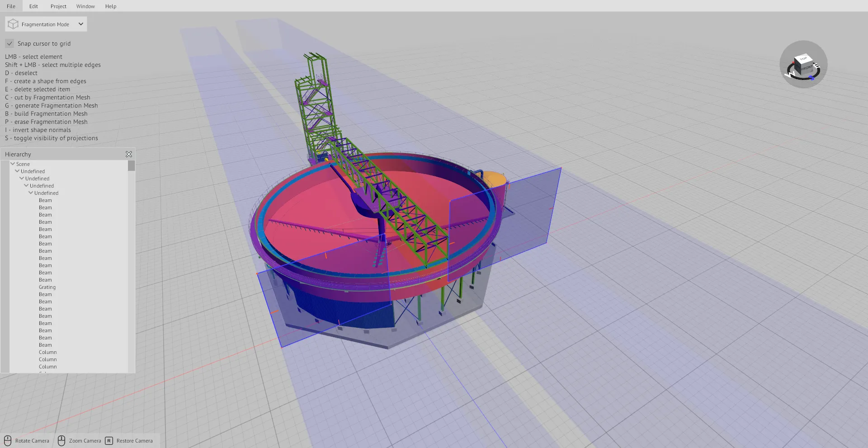The image size is (868, 448).
Task: Click the Zoom Camera label
Action: click(x=85, y=441)
